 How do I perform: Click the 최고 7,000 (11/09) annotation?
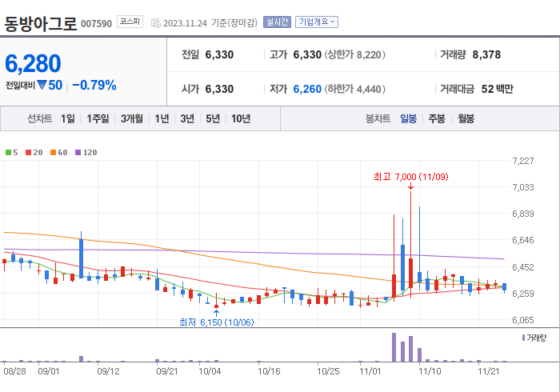410,177
